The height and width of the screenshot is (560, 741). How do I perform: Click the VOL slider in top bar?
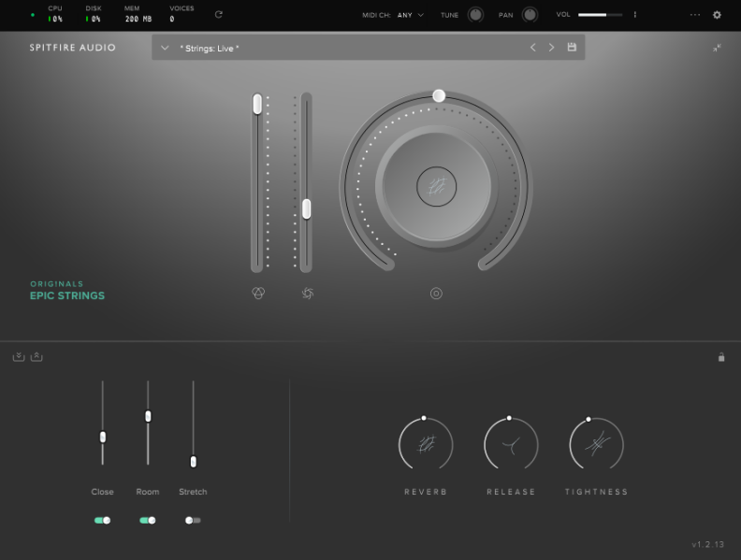[600, 15]
